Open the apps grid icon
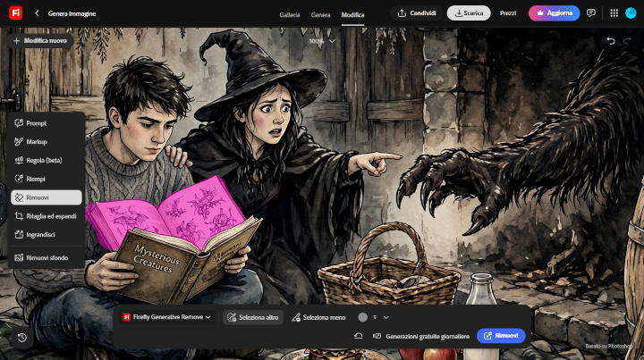 pyautogui.click(x=614, y=13)
